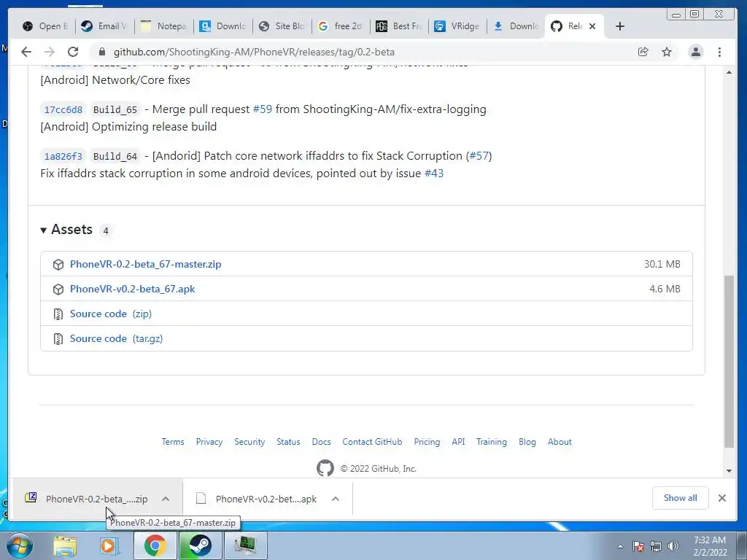Launch media player from taskbar
This screenshot has height=560, width=747.
[x=109, y=545]
